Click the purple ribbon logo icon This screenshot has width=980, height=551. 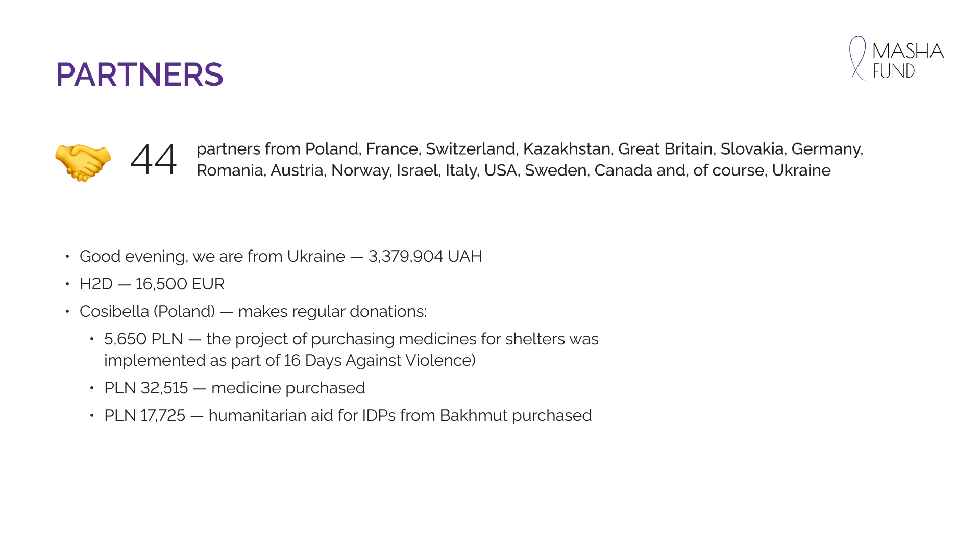[x=857, y=58]
